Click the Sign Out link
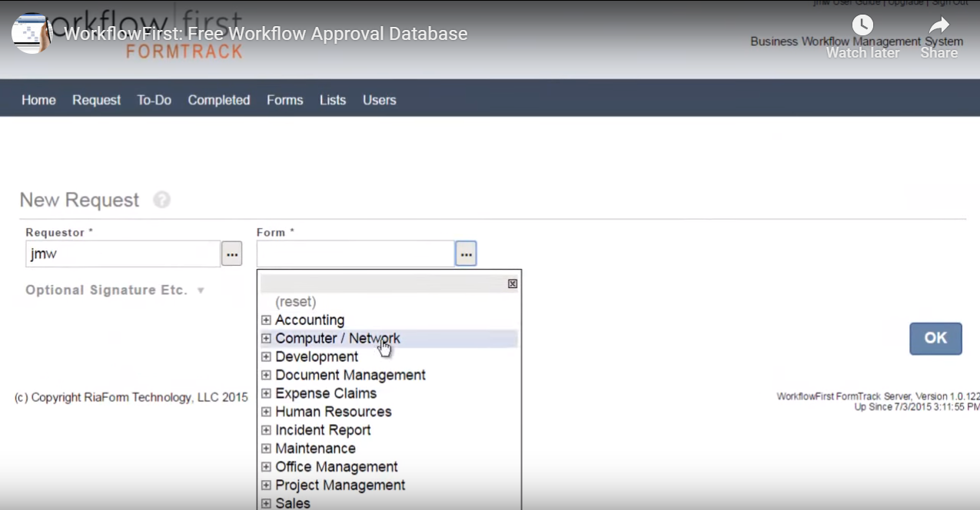This screenshot has height=510, width=980. click(951, 3)
